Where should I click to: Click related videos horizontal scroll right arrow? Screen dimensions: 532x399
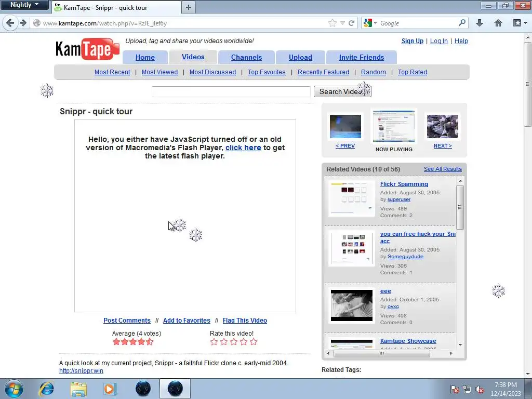pos(451,353)
